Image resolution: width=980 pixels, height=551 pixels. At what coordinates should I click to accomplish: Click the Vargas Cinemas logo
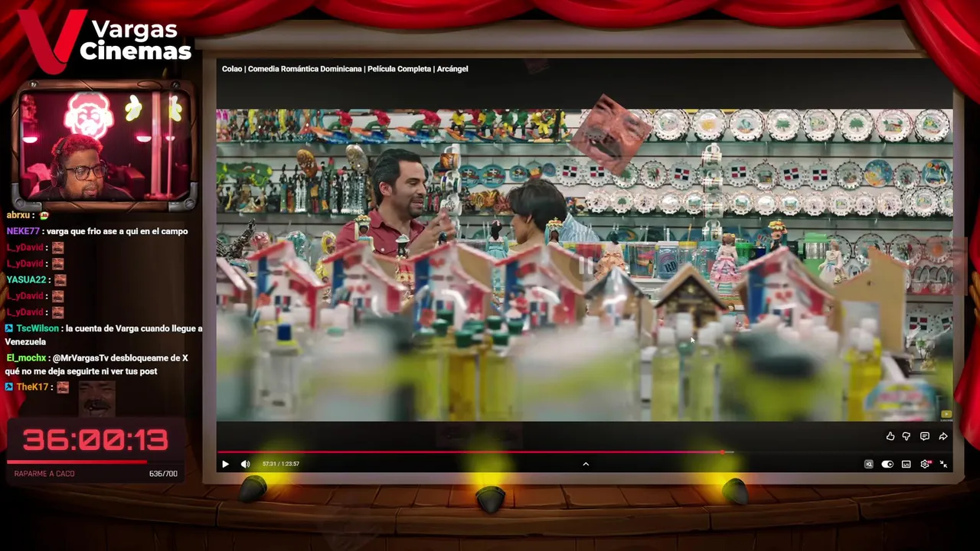[105, 40]
